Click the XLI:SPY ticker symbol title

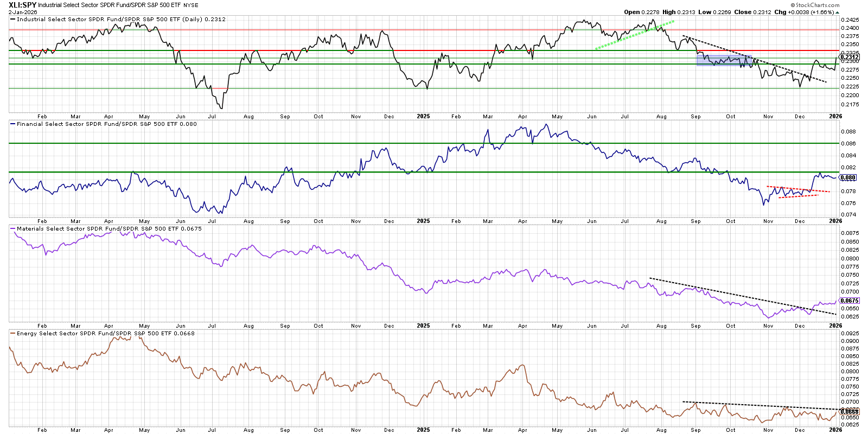click(x=22, y=5)
